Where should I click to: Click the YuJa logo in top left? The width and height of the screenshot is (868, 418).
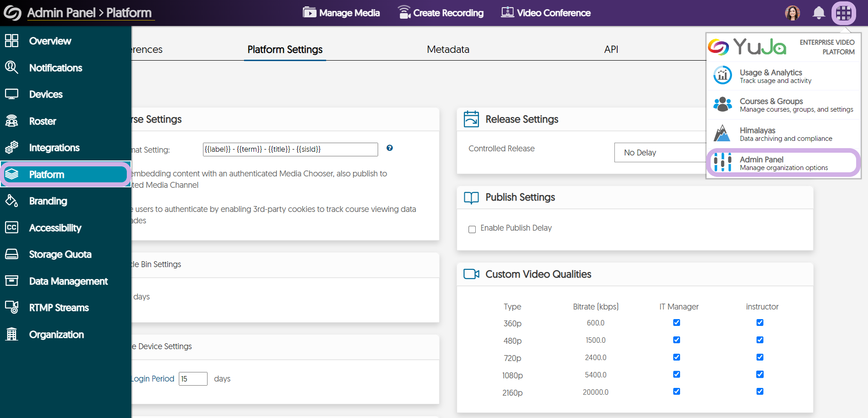[12, 13]
